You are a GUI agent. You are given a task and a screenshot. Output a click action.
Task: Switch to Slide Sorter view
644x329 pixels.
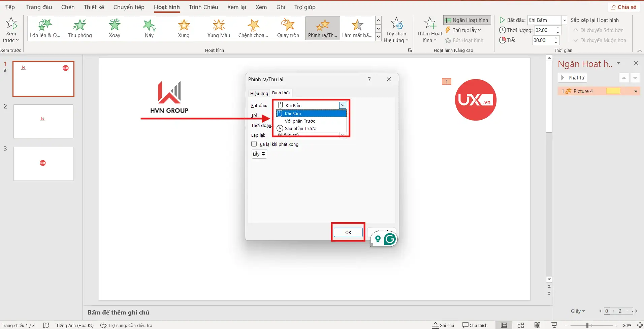pyautogui.click(x=521, y=325)
